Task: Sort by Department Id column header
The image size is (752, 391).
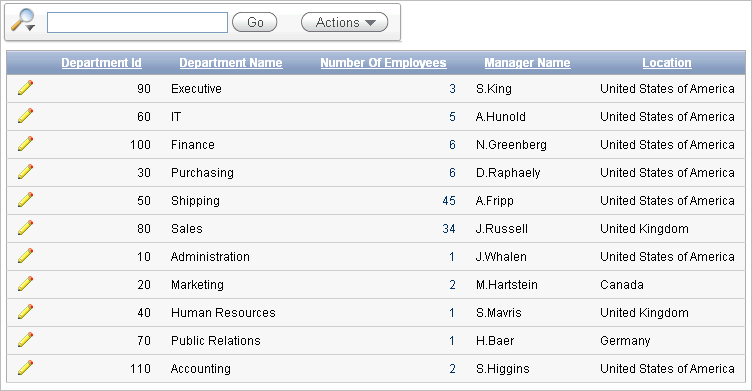Action: tap(101, 63)
